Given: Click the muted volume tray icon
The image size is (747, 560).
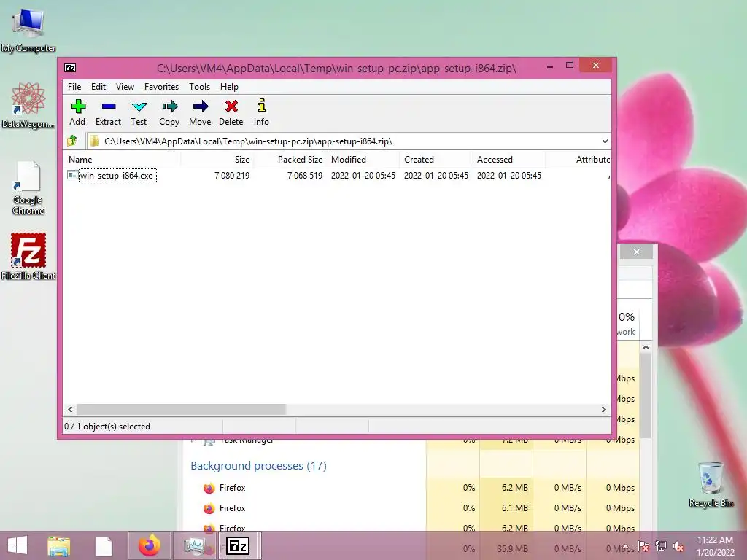Looking at the screenshot, I should click(678, 546).
